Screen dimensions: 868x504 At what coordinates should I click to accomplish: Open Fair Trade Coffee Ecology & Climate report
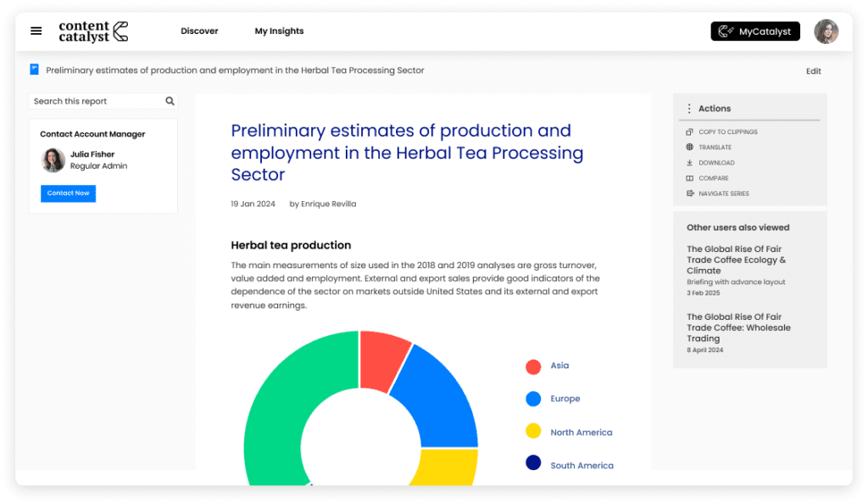pos(736,260)
